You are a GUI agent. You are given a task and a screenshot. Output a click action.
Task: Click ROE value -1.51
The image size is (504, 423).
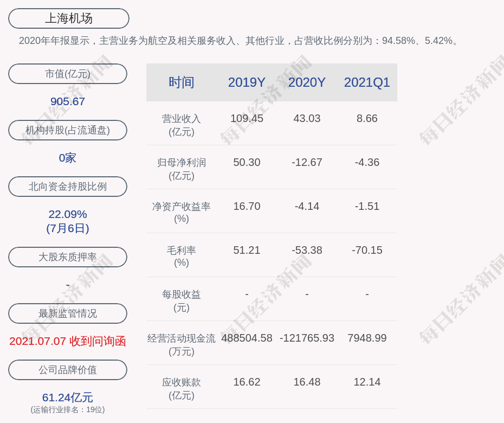click(367, 206)
